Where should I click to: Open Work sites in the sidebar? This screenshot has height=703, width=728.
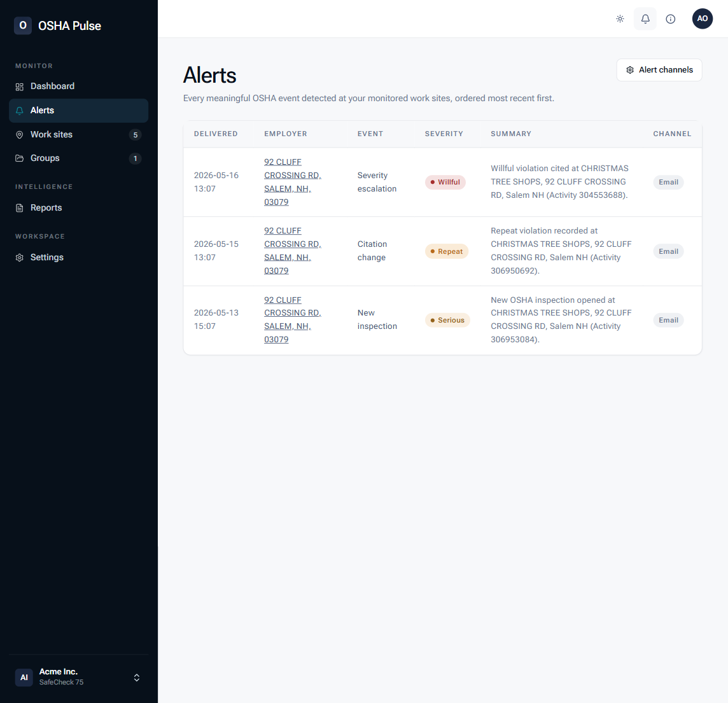click(78, 135)
